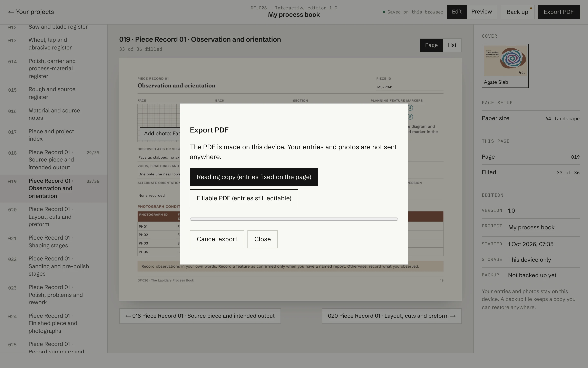Image resolution: width=588 pixels, height=368 pixels.
Task: Open page 017 Piece and project index
Action: (53, 135)
